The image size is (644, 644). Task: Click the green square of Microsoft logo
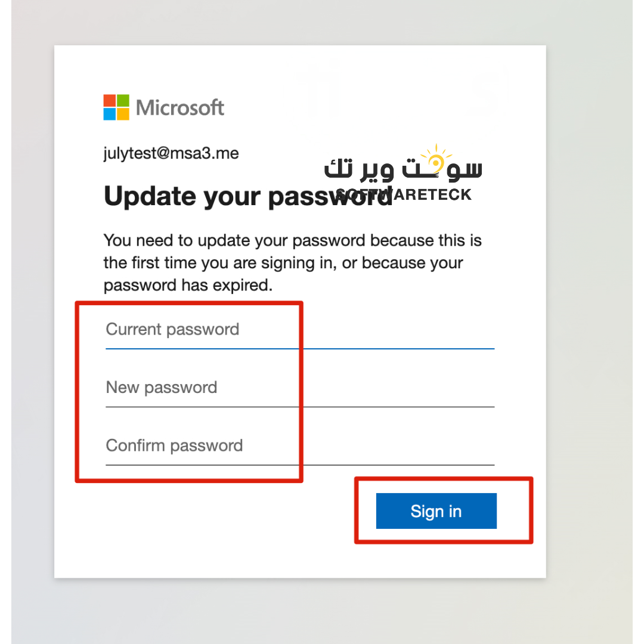(x=123, y=100)
